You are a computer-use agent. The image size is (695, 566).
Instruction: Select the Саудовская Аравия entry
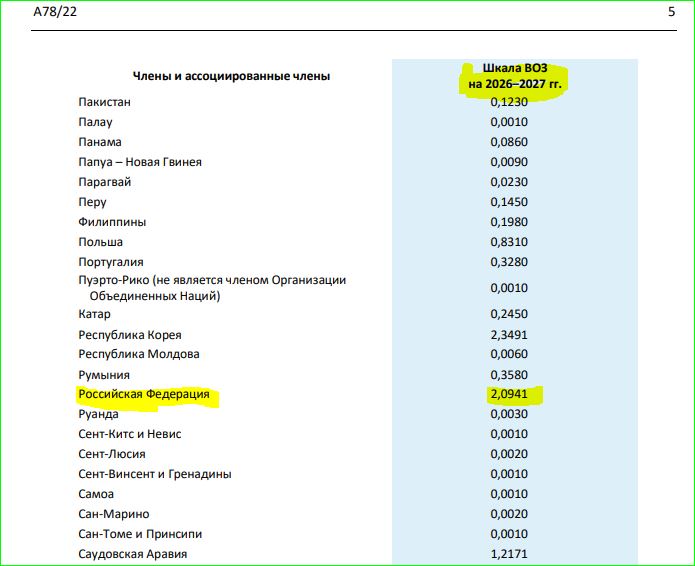(133, 554)
